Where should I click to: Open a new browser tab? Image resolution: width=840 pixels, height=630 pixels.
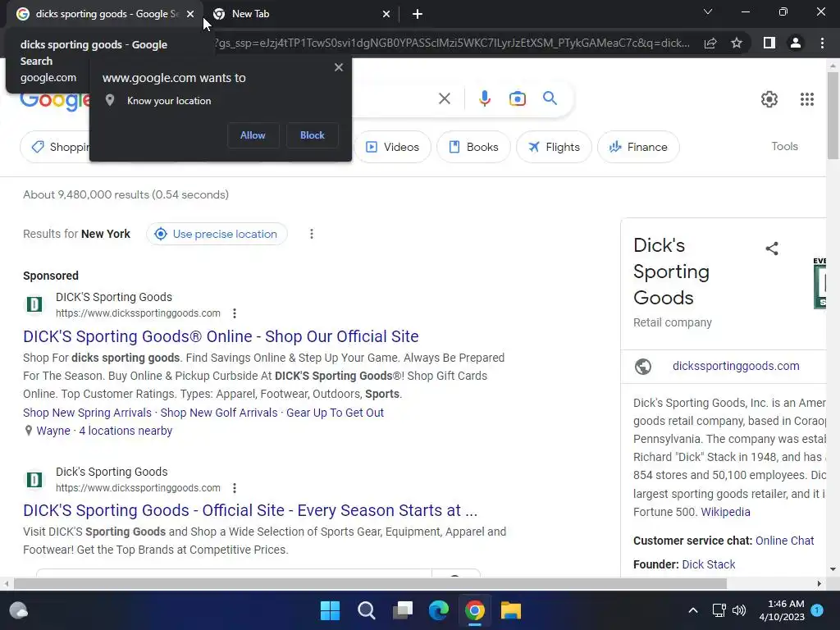coord(418,14)
